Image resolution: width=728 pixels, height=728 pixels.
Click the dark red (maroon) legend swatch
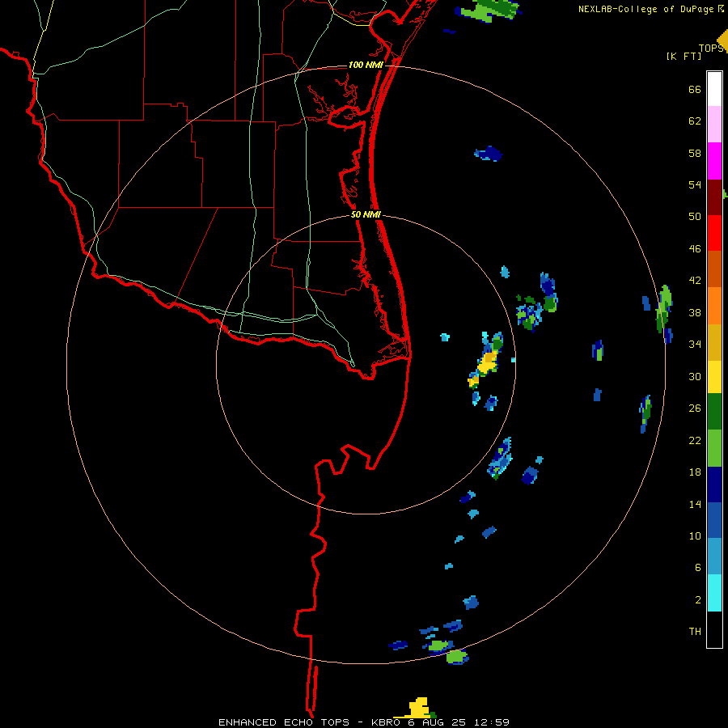click(x=714, y=197)
